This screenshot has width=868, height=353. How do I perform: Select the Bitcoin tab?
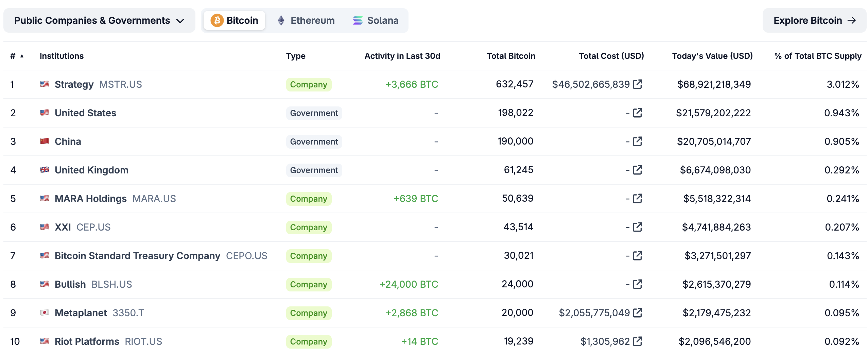235,20
